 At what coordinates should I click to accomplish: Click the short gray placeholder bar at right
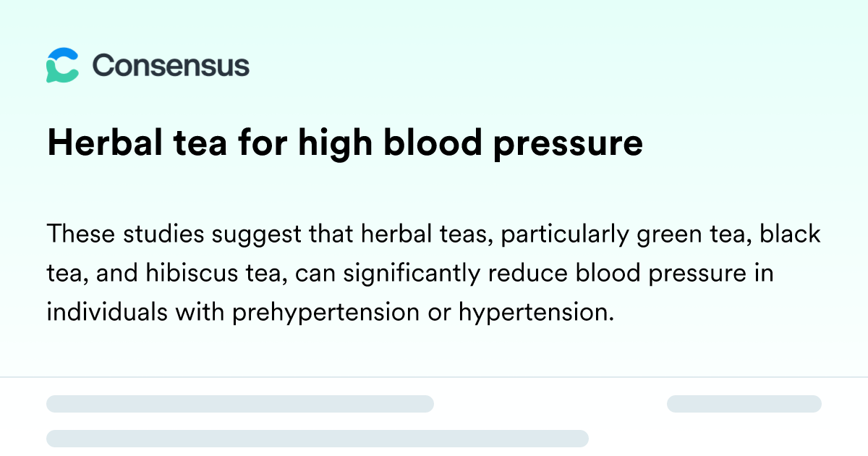[x=744, y=404]
